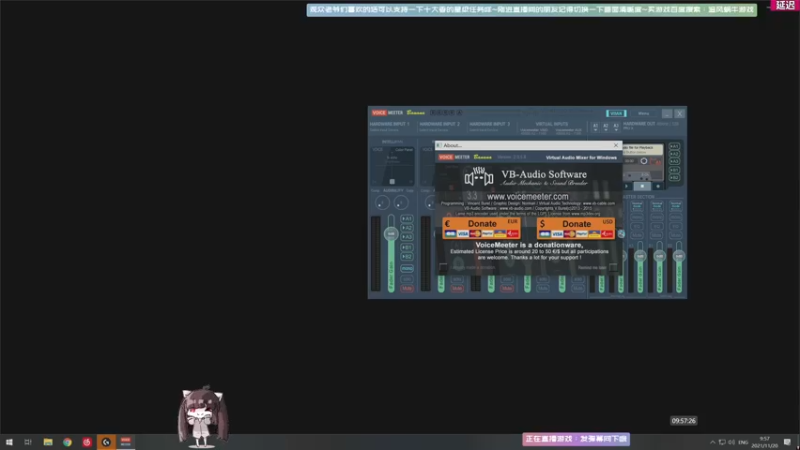
Task: Mute the Hardware Input 3 strip
Action: point(507,289)
